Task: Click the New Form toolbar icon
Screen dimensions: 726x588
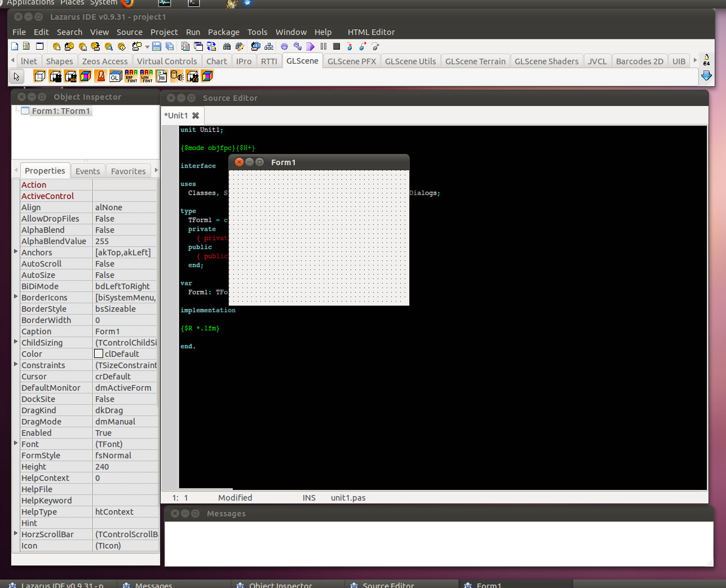Action: [x=40, y=46]
